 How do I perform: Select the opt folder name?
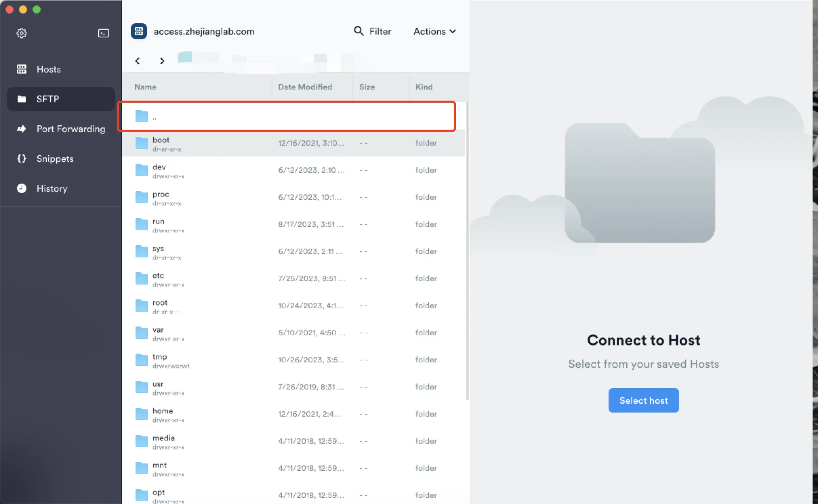point(159,492)
